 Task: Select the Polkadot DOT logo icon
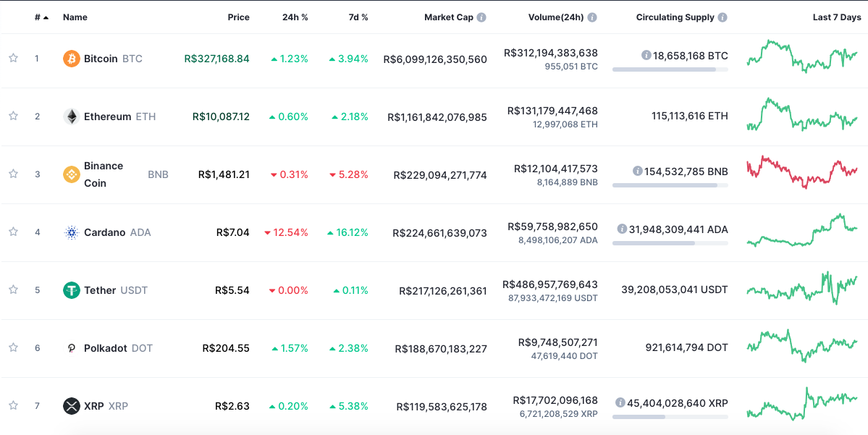pos(70,347)
